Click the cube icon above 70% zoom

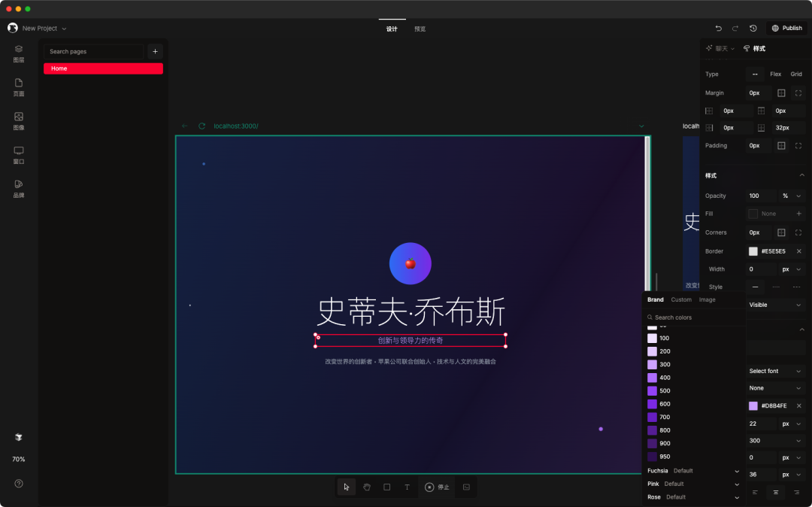click(19, 437)
